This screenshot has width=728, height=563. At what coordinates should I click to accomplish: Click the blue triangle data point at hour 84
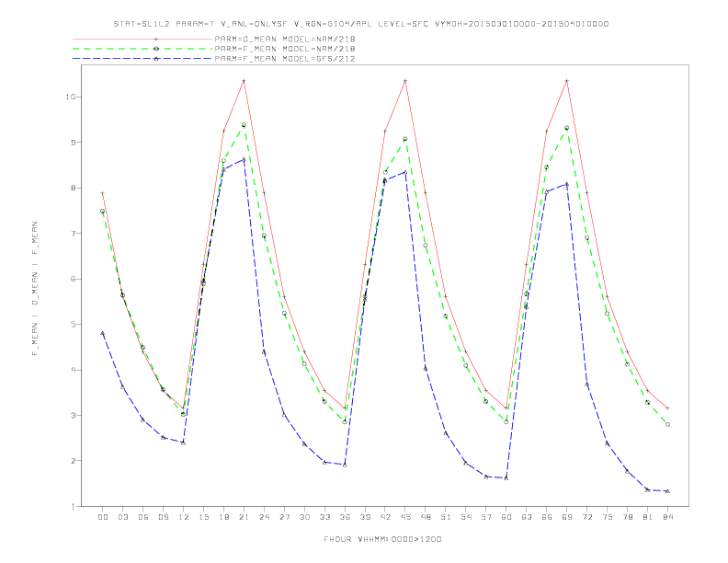click(x=668, y=491)
